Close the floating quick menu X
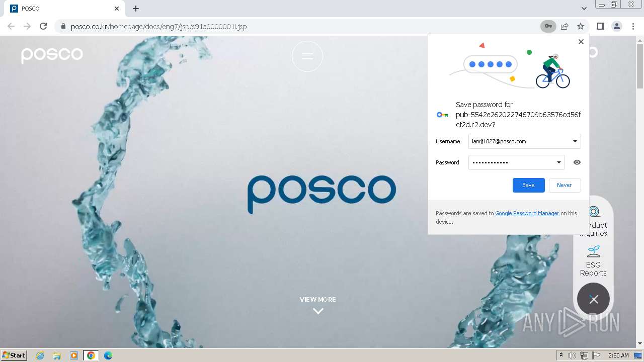 tap(594, 299)
